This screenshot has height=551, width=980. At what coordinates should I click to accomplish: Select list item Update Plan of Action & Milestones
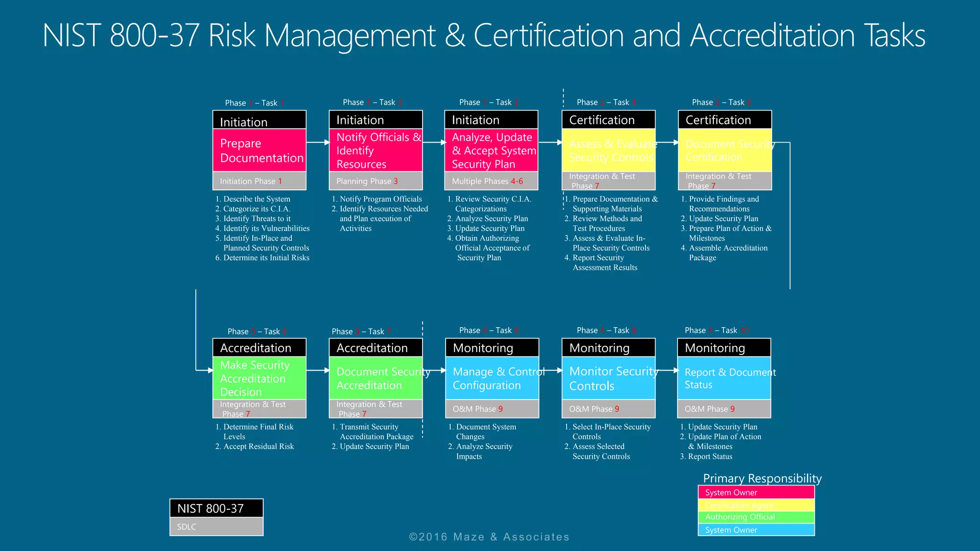[721, 441]
